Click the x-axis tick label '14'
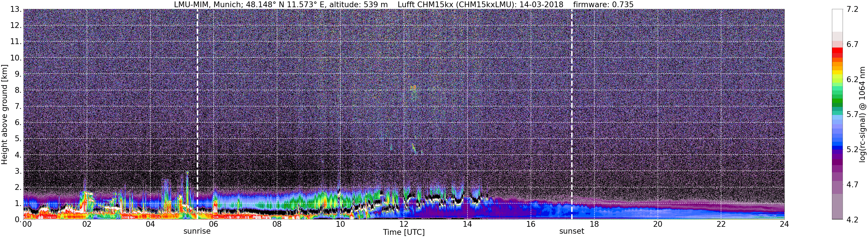Image resolution: width=868 pixels, height=238 pixels. (467, 224)
